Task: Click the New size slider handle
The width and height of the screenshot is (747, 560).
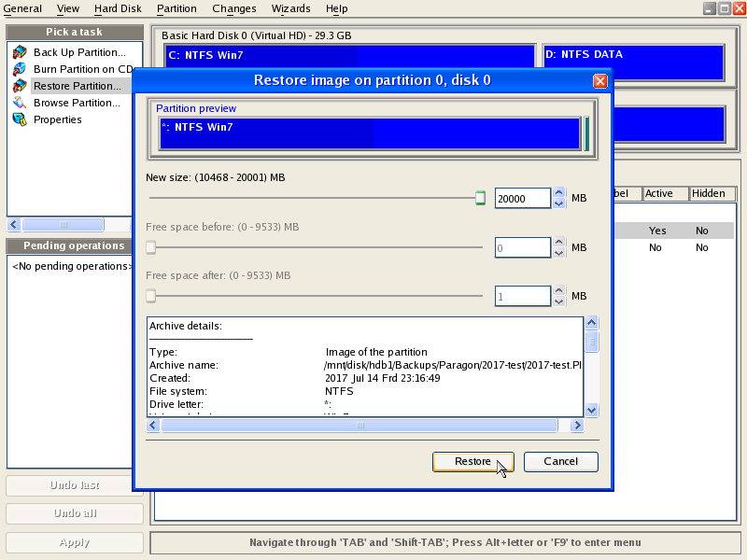Action: (480, 198)
